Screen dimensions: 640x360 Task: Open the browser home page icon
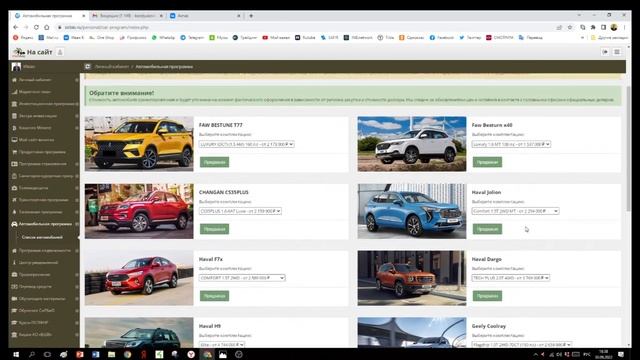point(47,27)
